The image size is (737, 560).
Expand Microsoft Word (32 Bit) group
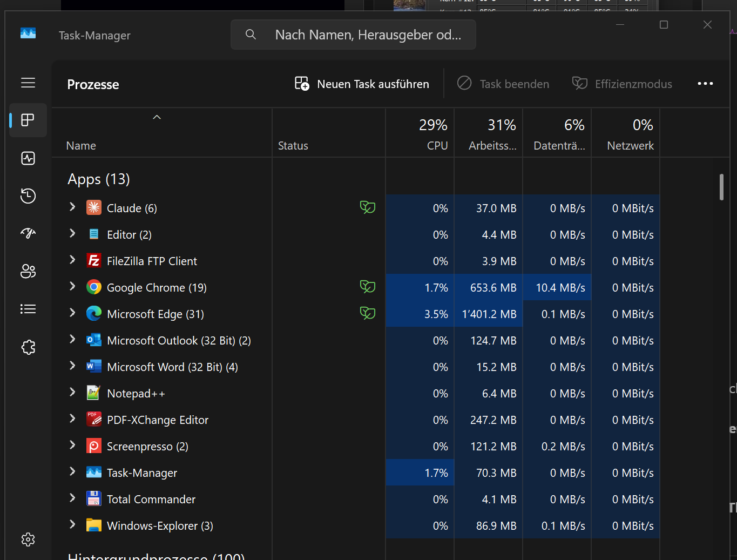72,366
